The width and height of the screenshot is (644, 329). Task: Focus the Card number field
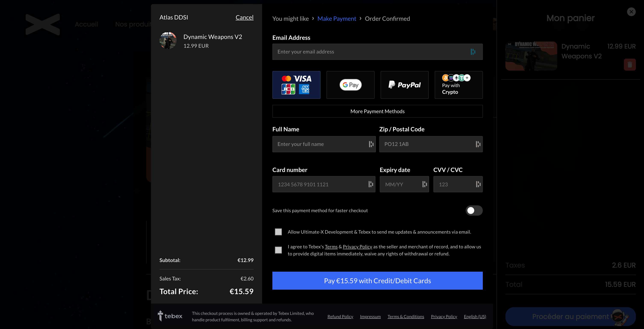click(324, 184)
